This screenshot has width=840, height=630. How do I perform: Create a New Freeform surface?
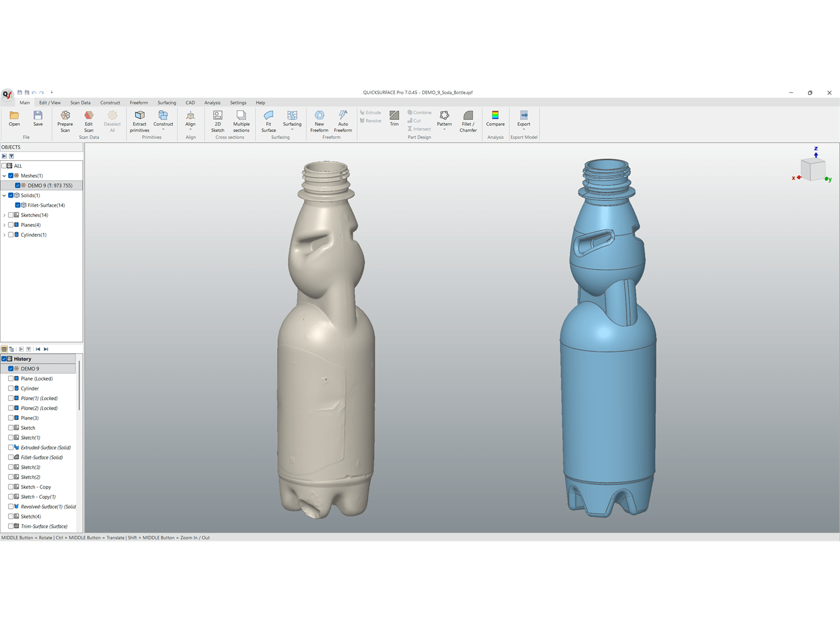[x=319, y=121]
